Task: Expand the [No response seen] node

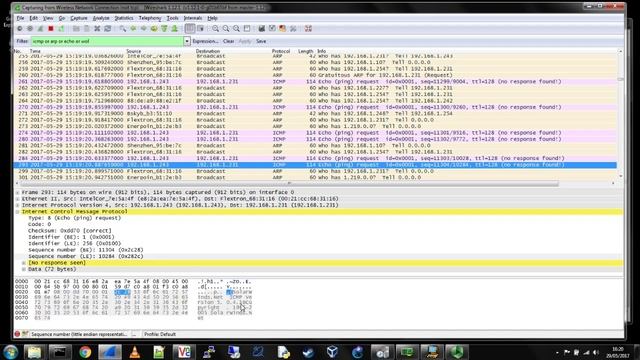Action: point(24,263)
